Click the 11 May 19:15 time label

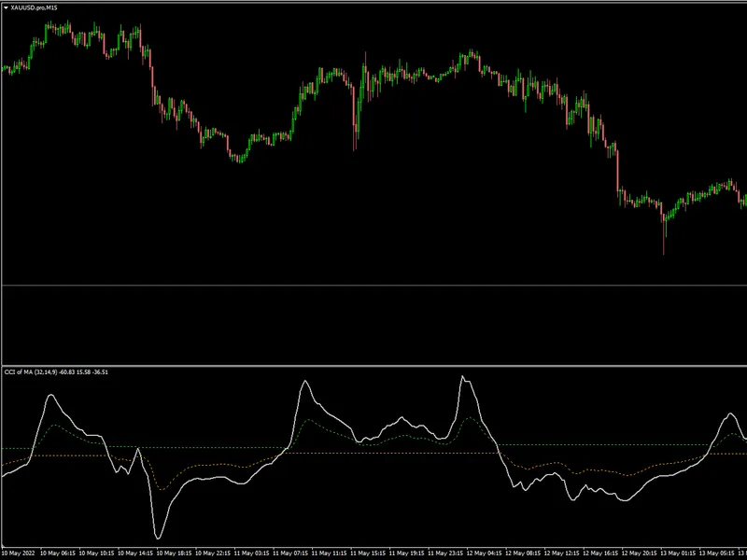coord(407,553)
